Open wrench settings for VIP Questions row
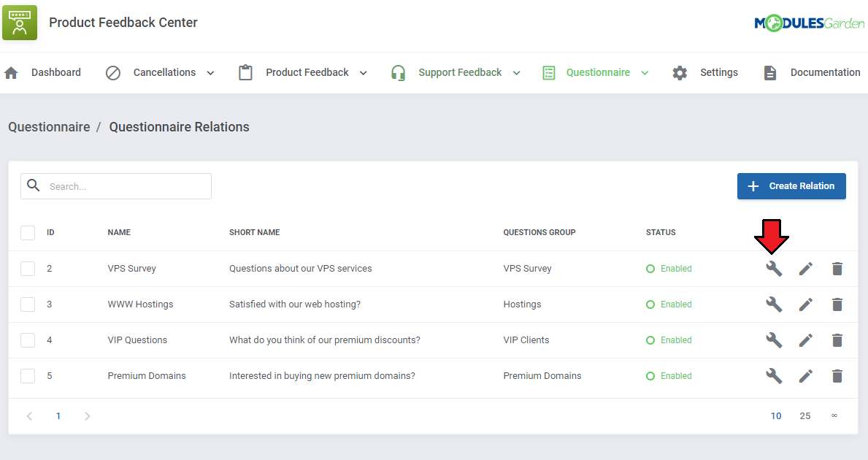Screen dimensions: 868x460 [774, 340]
